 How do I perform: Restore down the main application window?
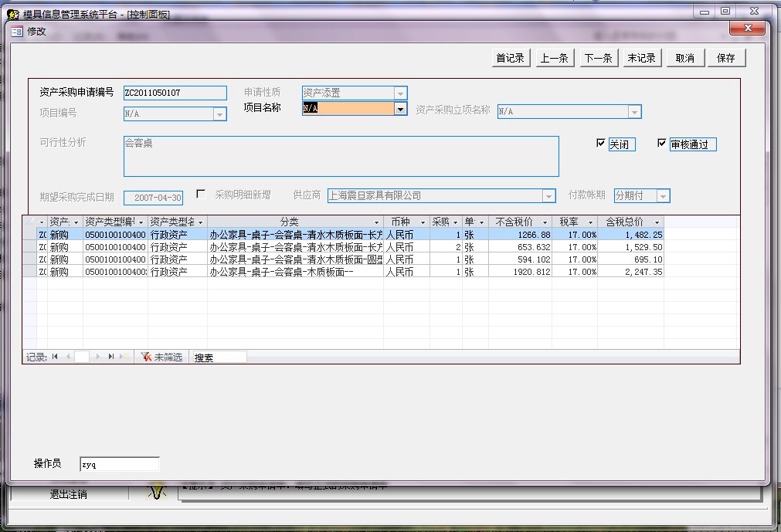click(x=725, y=11)
